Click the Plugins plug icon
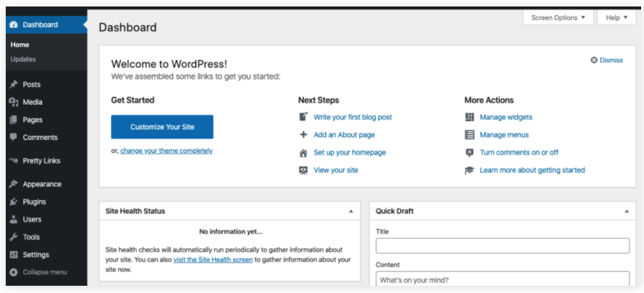The height and width of the screenshot is (293, 644). point(13,202)
